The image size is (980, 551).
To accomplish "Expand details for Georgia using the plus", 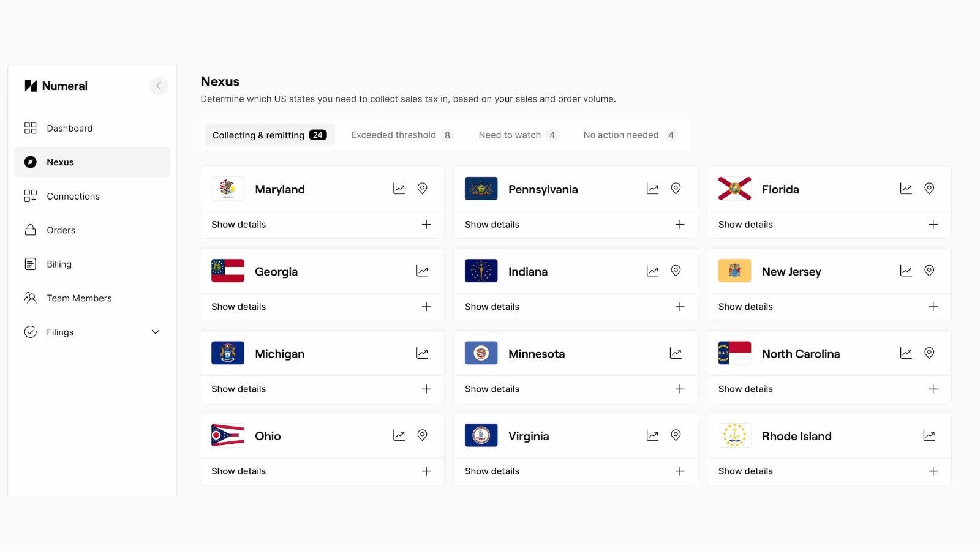I will [x=426, y=307].
